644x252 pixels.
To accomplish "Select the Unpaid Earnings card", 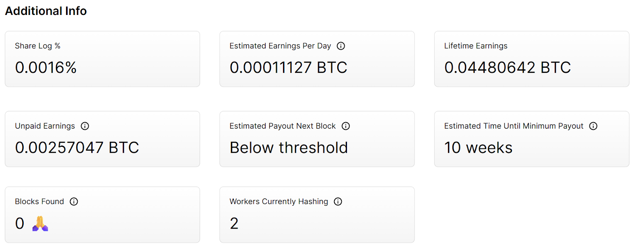I will coord(102,139).
